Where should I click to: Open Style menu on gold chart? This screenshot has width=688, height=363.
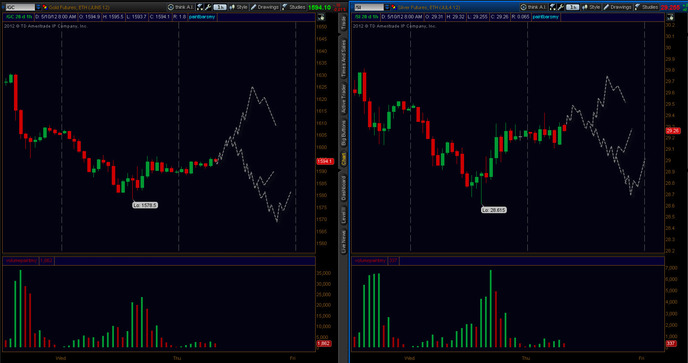(238, 7)
